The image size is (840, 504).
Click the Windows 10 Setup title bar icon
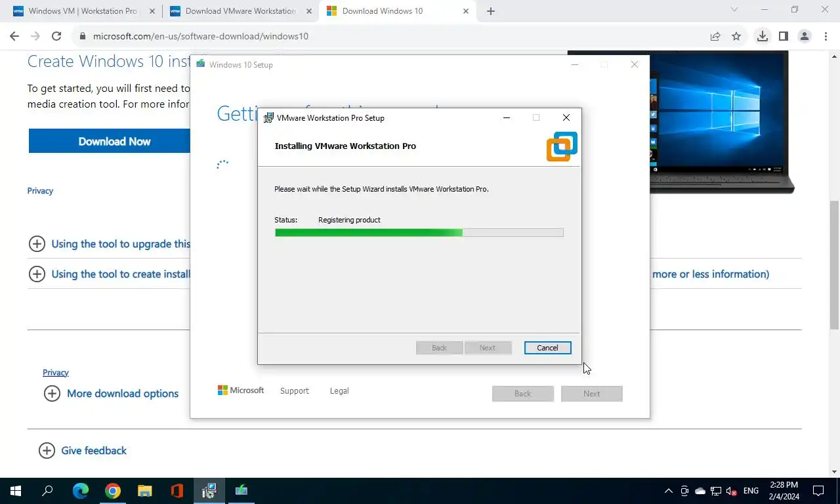click(200, 64)
